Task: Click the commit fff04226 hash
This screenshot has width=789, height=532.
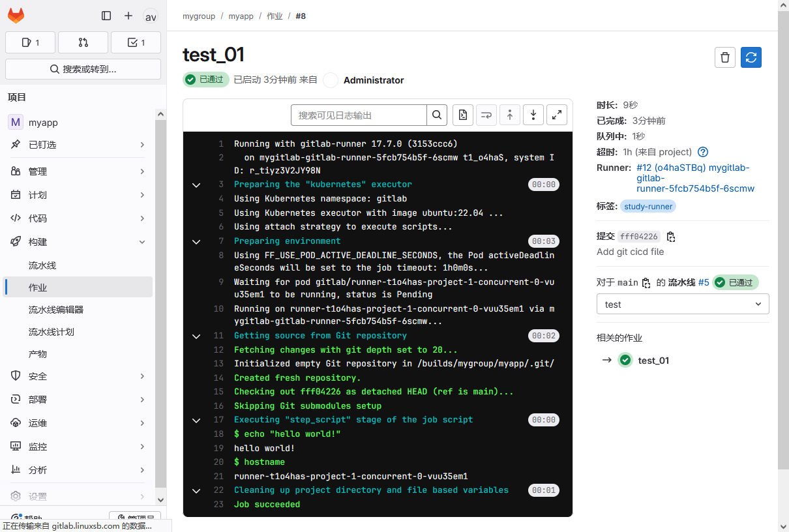Action: coord(639,237)
